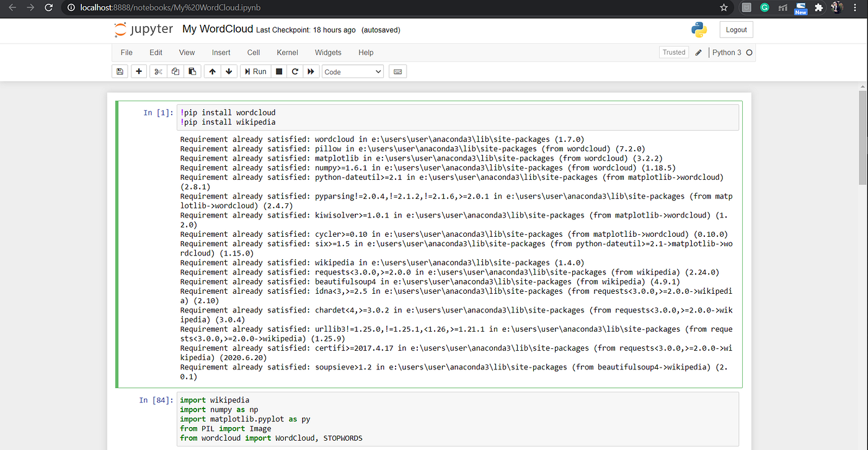
Task: Go forward with browser forward arrow
Action: coord(31,7)
